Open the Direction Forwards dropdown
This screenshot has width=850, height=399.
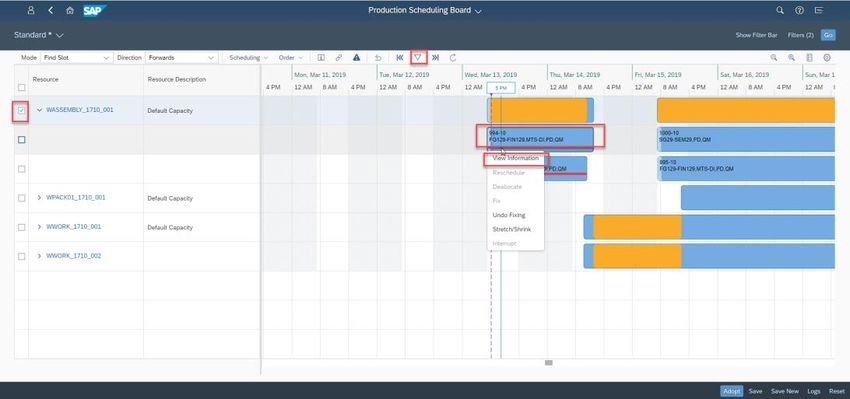[182, 57]
